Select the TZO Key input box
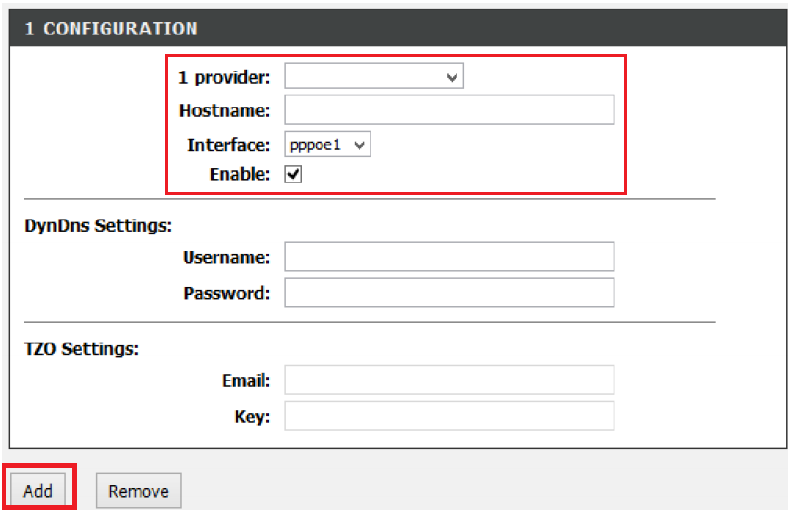Image resolution: width=788 pixels, height=514 pixels. point(449,416)
